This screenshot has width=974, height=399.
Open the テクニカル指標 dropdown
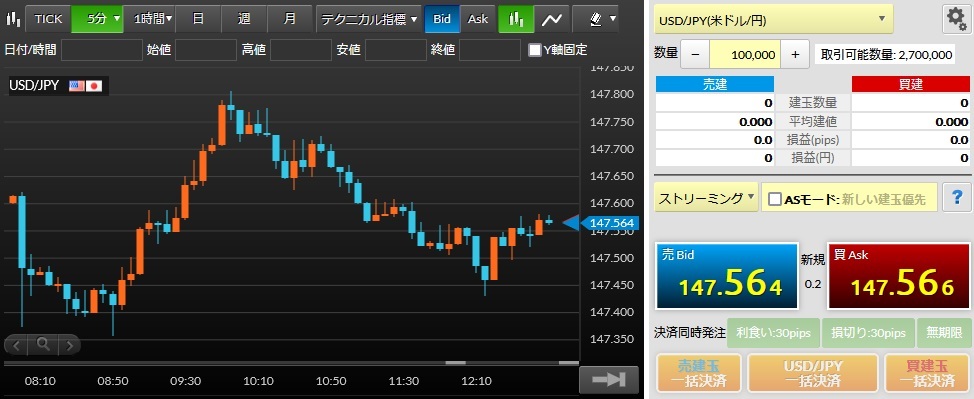369,19
